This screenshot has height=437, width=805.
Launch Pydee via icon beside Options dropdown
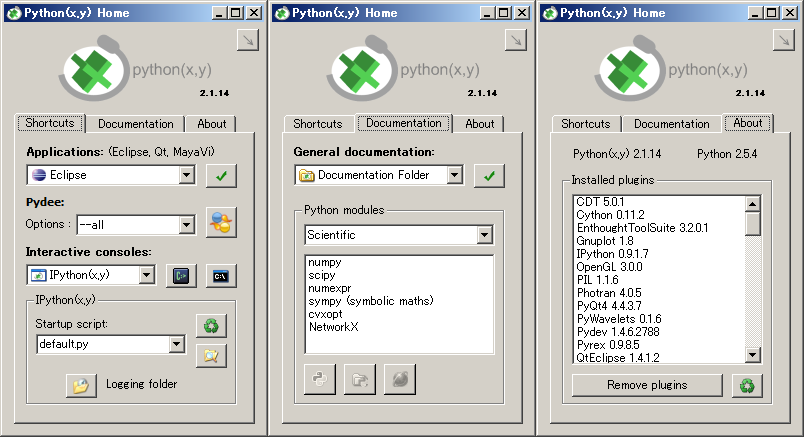coord(221,224)
